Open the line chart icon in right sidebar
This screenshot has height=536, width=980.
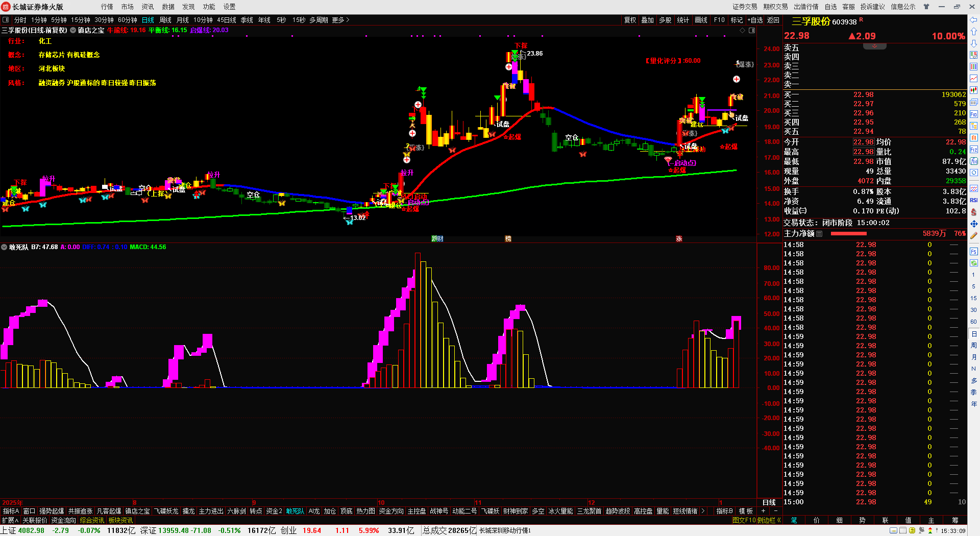(x=974, y=79)
